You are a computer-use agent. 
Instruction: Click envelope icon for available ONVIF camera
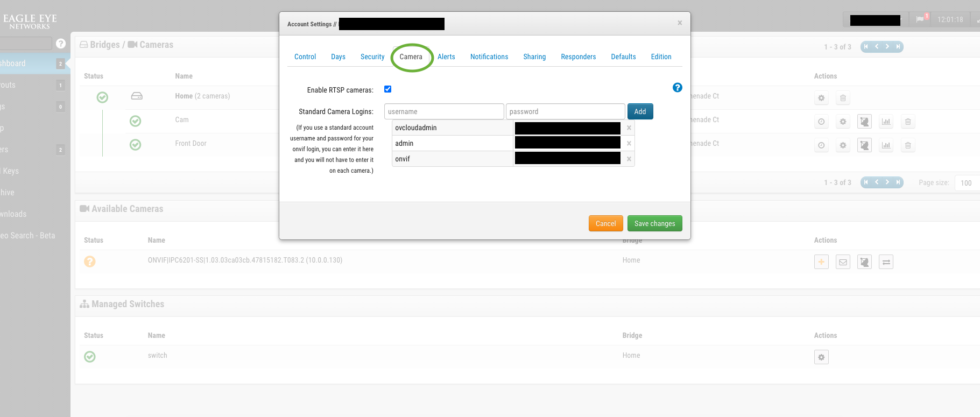pyautogui.click(x=843, y=262)
